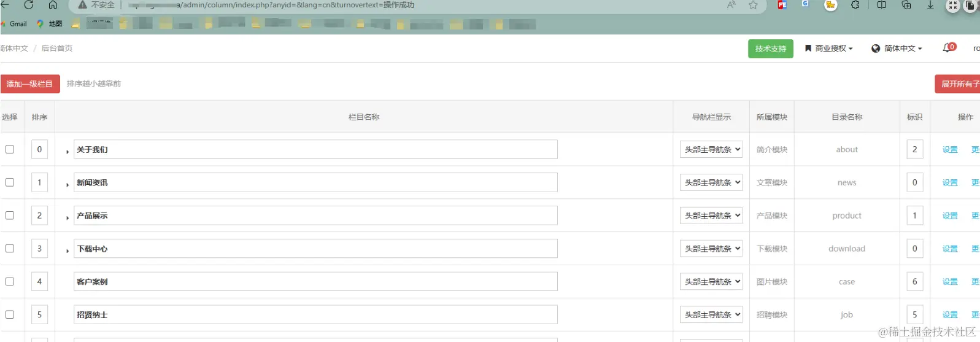Viewport: 980px width, 342px height.
Task: Open navigation display dropdown for 招贤纳士
Action: click(x=711, y=314)
